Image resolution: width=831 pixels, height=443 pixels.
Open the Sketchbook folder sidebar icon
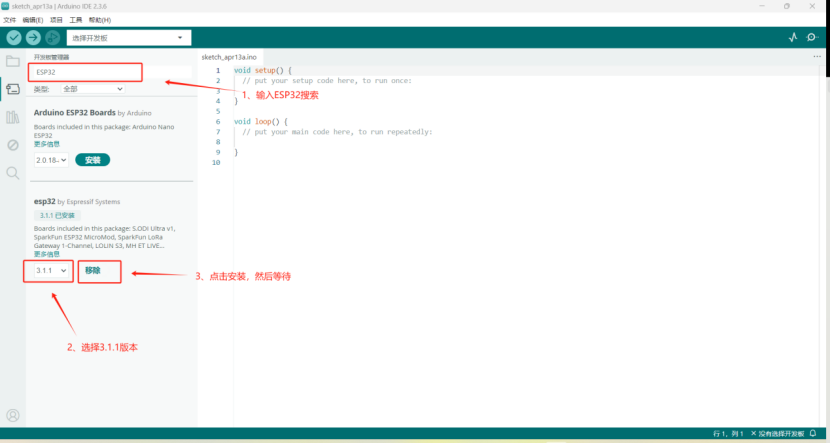pyautogui.click(x=13, y=61)
